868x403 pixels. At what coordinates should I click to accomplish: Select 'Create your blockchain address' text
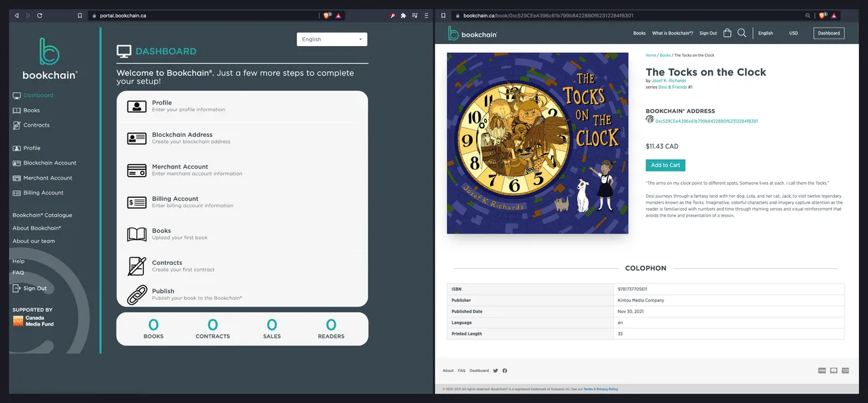coord(191,142)
